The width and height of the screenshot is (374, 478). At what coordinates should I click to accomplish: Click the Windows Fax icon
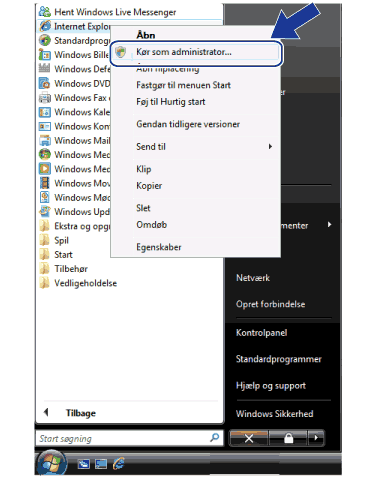44,97
